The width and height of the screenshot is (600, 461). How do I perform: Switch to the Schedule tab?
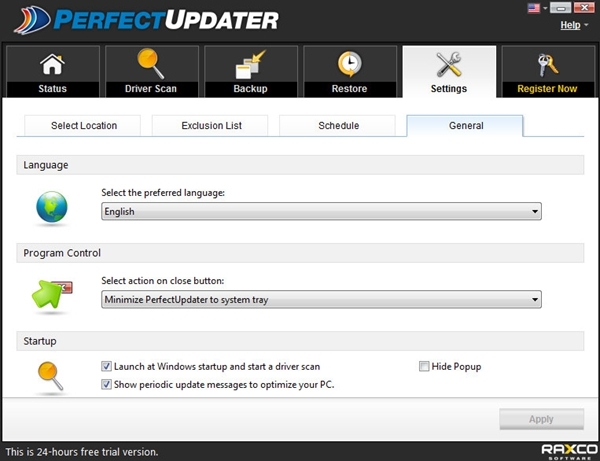tap(338, 125)
